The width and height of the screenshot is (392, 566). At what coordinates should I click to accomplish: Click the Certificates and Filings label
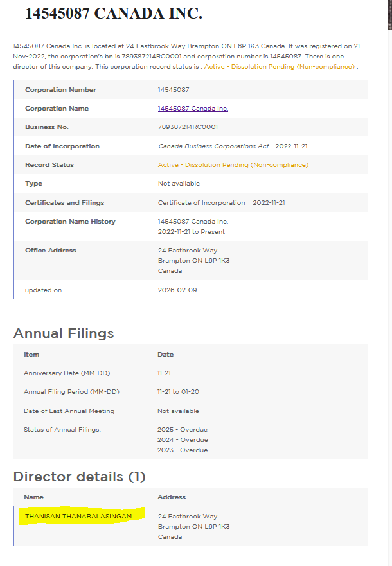65,203
